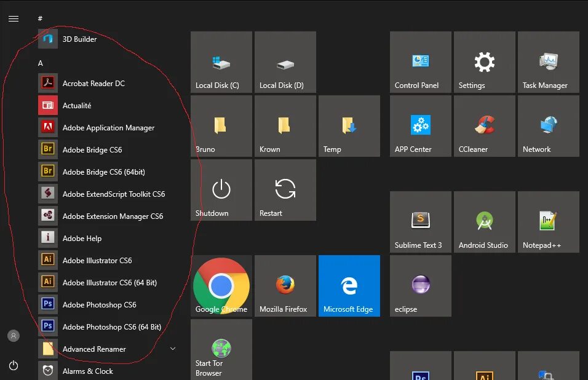This screenshot has width=588, height=380.
Task: Launch Adobe Bridge CS6 (64bit) icon
Action: point(48,172)
